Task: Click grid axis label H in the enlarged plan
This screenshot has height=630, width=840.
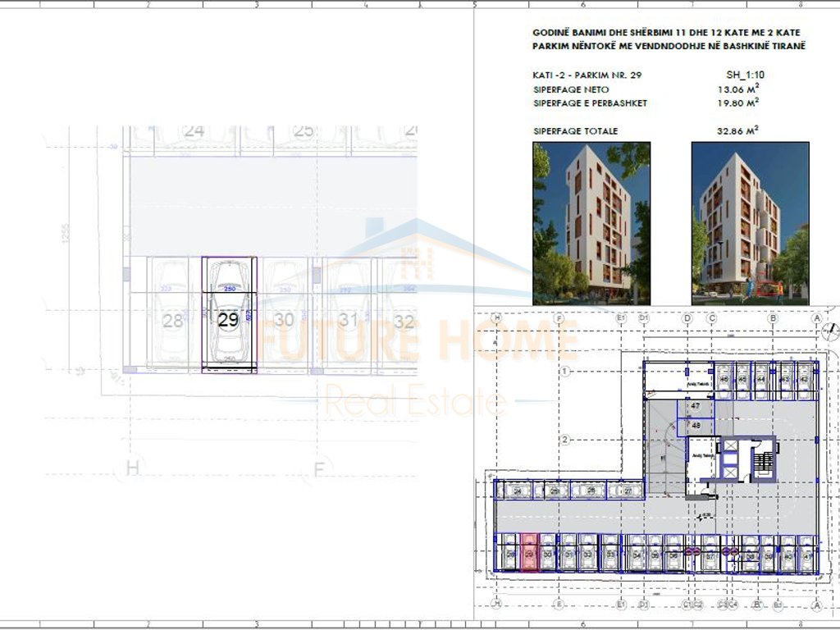Action: pyautogui.click(x=132, y=468)
